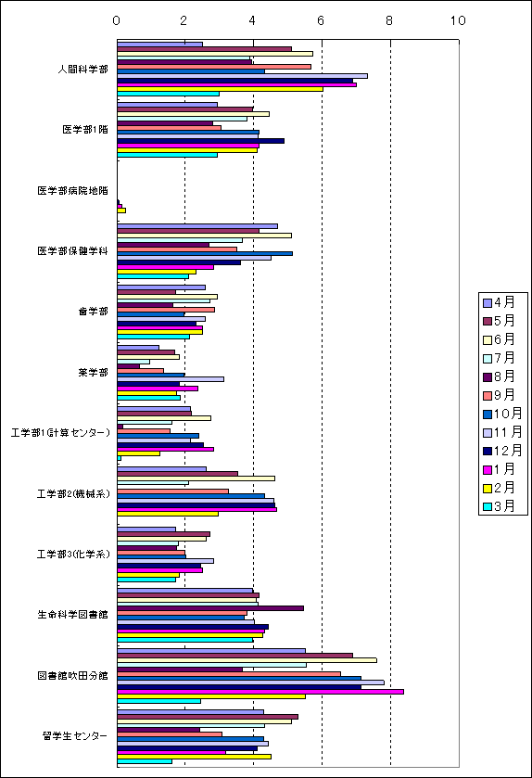
Task: Click the longest magenta bar in 図書館吹田分館
Action: tap(260, 692)
